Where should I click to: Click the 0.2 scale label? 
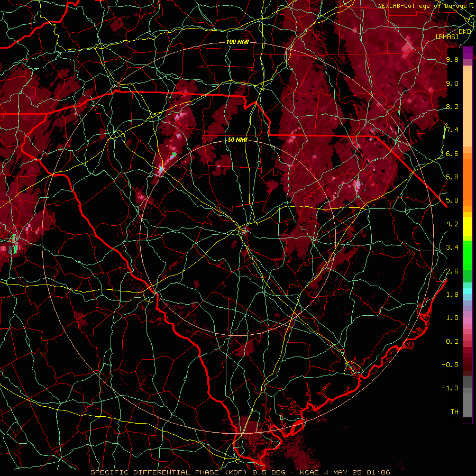[x=452, y=342]
